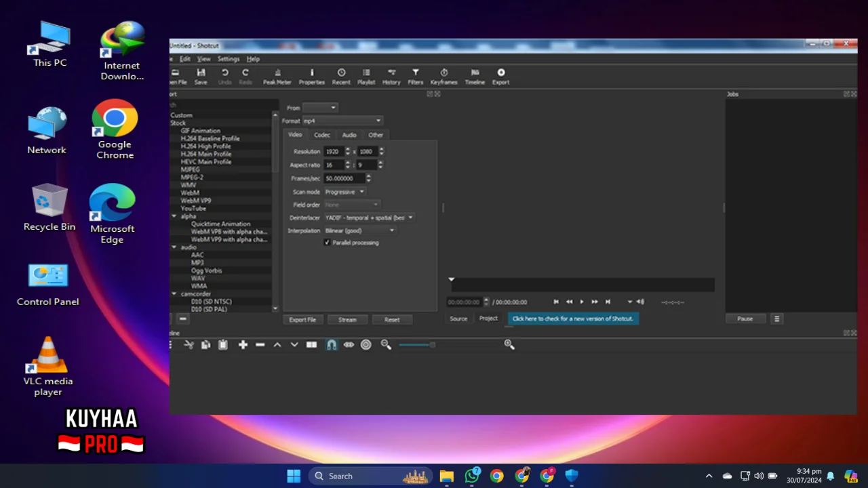Click the Frames/sec field 50.000000
868x488 pixels.
(x=344, y=178)
